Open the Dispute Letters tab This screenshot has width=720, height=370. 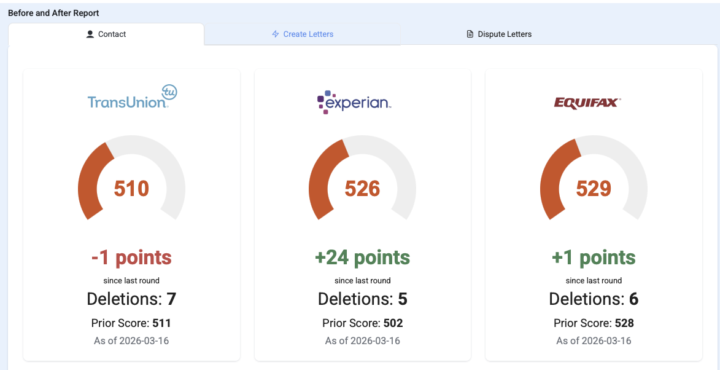click(499, 34)
